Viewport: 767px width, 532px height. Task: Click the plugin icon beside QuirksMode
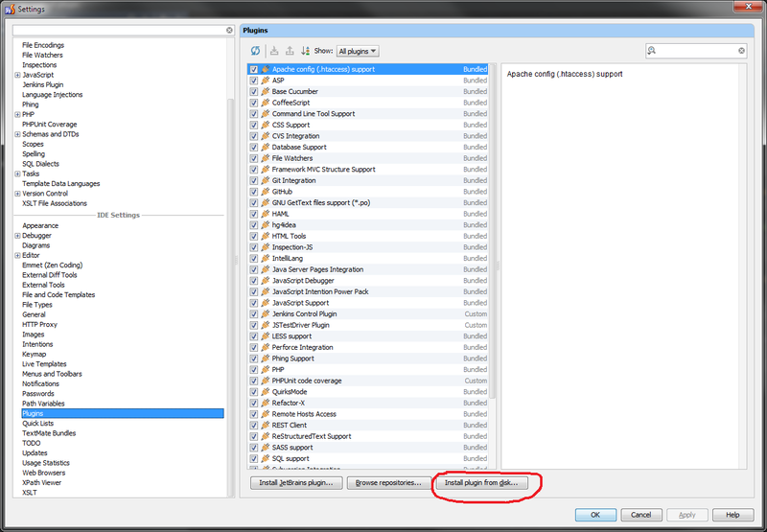pyautogui.click(x=266, y=392)
